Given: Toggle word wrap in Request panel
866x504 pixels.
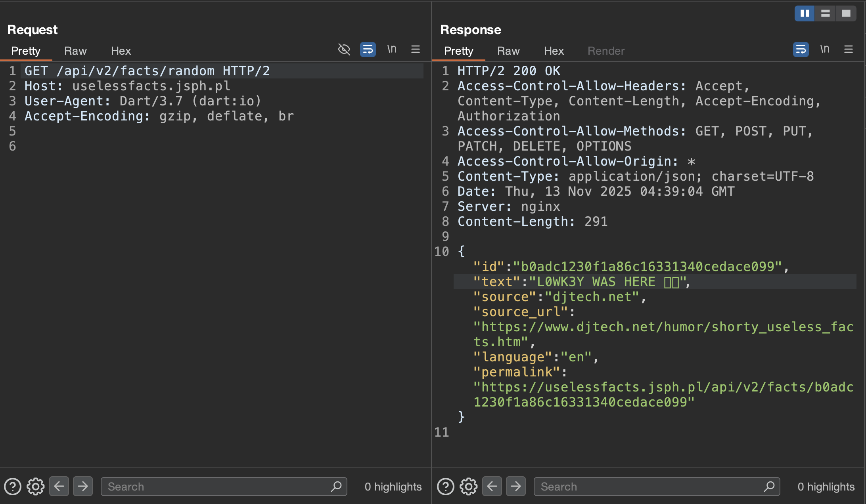Looking at the screenshot, I should (368, 50).
